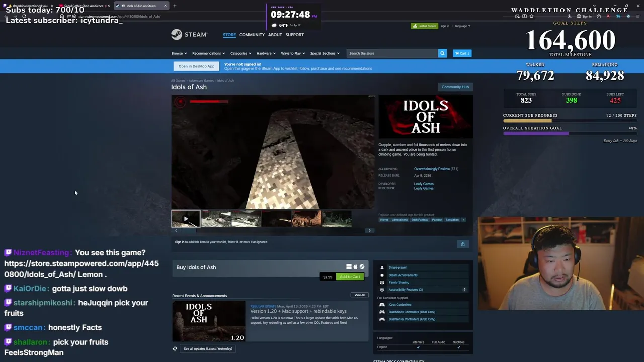644x362 pixels.
Task: Play the trailer video thumbnail
Action: coord(186,219)
